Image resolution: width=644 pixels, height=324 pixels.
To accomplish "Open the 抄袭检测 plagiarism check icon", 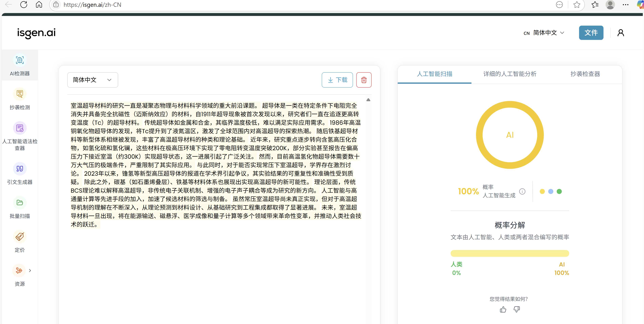I will pyautogui.click(x=20, y=94).
